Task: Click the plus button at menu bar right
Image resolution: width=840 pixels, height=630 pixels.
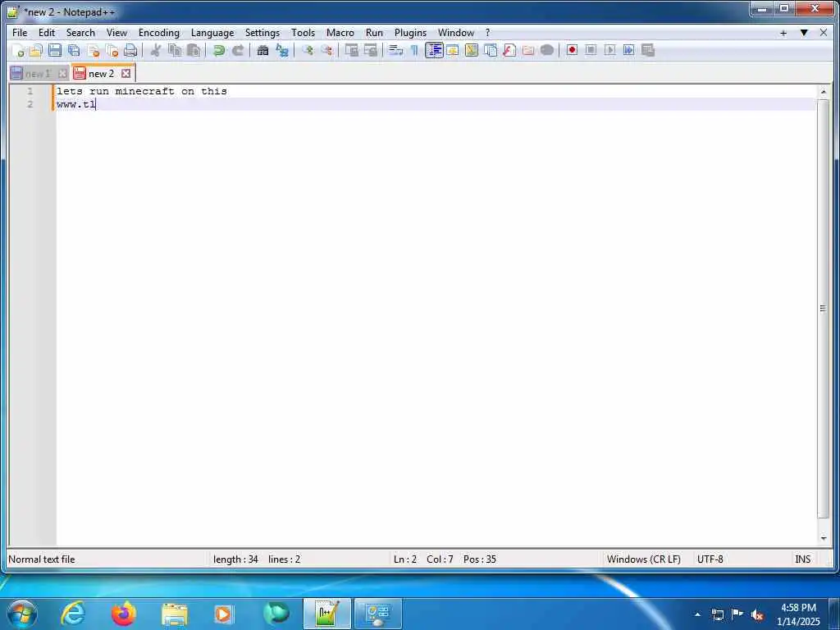Action: point(783,33)
